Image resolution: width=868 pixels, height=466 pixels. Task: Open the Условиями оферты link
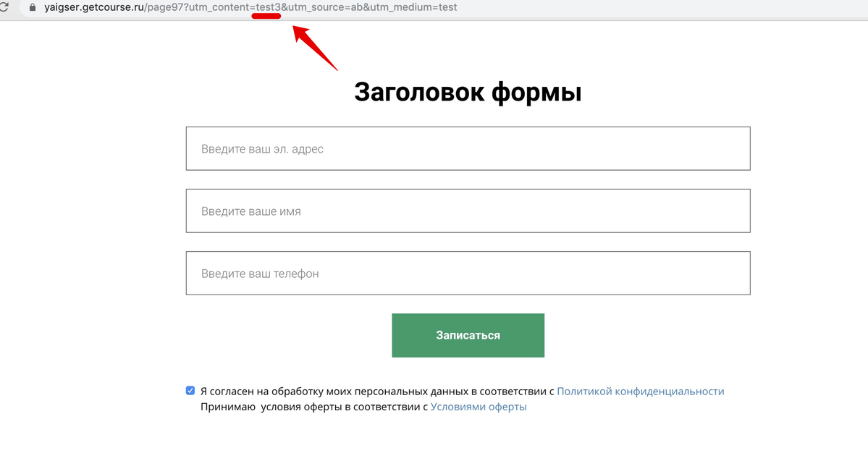(479, 407)
